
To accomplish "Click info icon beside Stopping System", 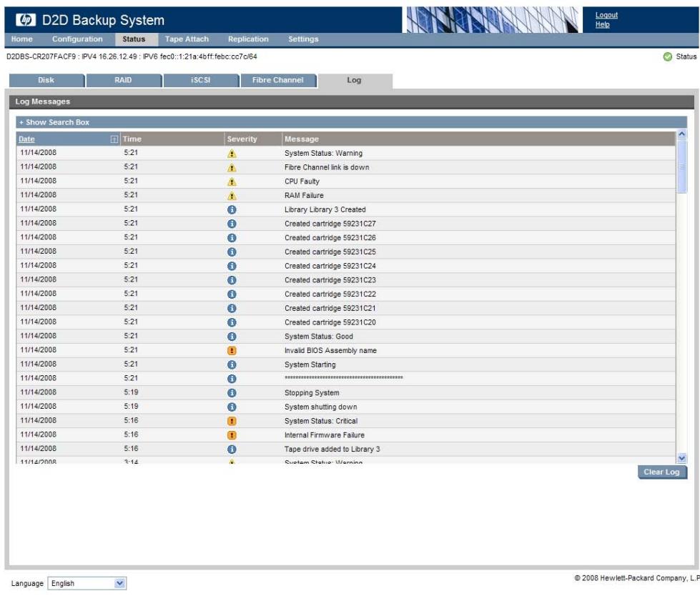I will (x=232, y=393).
